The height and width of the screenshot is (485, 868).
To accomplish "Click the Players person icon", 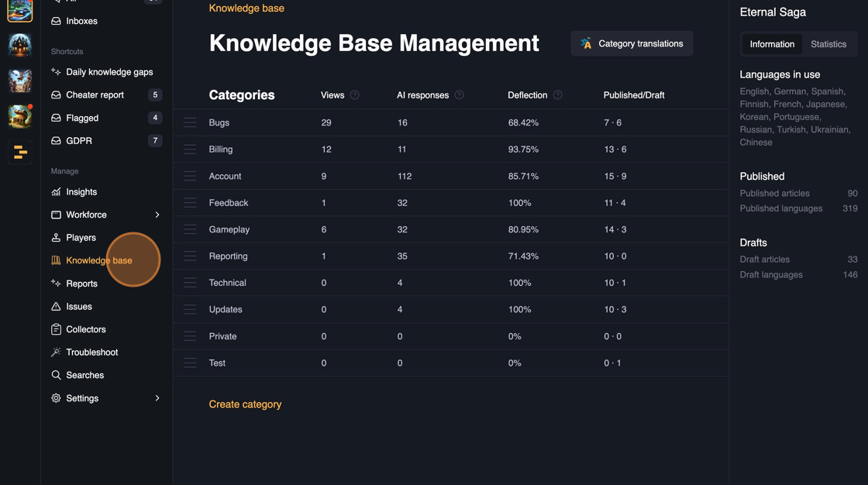I will 56,238.
